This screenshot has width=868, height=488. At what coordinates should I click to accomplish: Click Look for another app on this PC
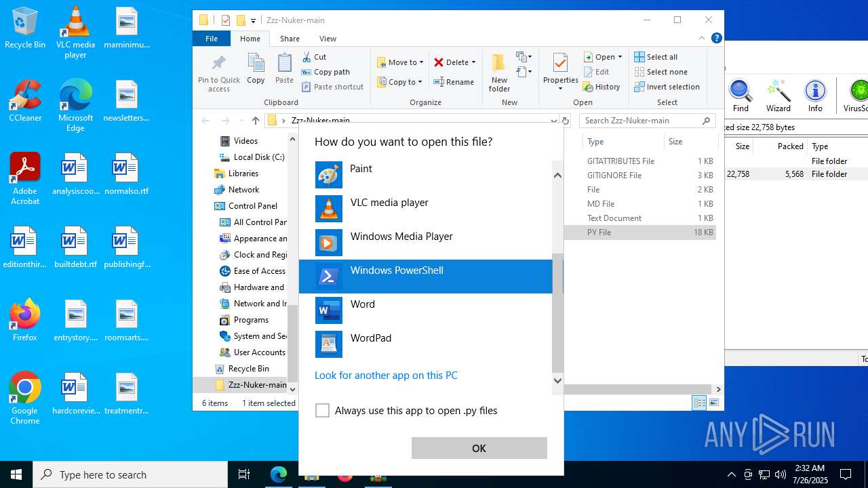386,375
